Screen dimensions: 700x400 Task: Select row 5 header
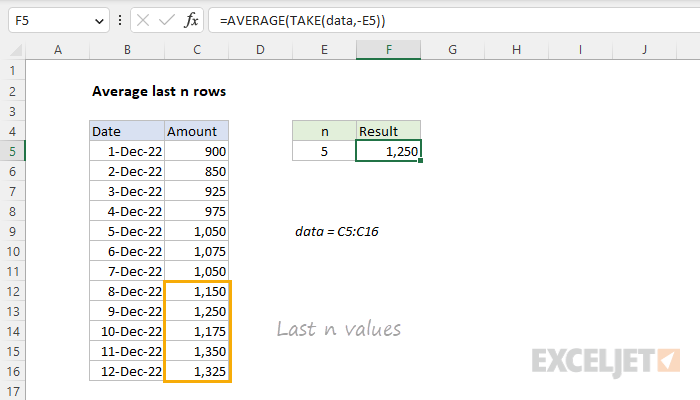pos(12,151)
